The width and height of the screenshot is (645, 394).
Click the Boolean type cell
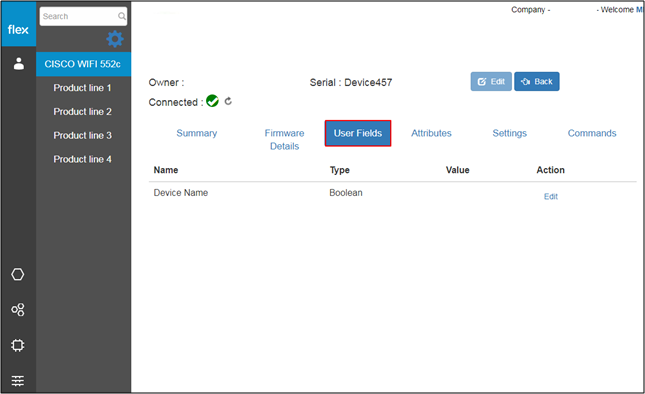coord(346,192)
